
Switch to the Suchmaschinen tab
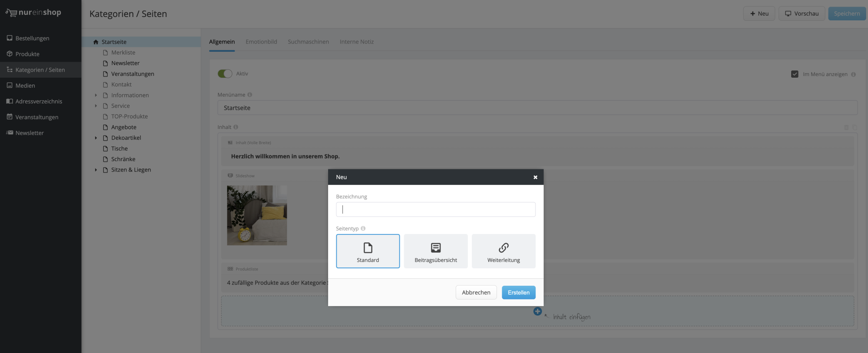tap(309, 42)
